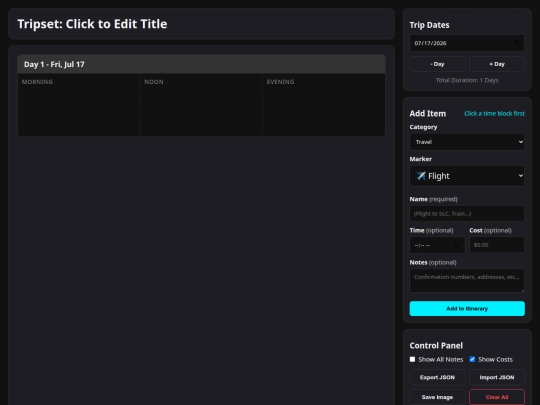Click 'Click a time block first' hint text
This screenshot has width=540, height=405.
[x=494, y=114]
